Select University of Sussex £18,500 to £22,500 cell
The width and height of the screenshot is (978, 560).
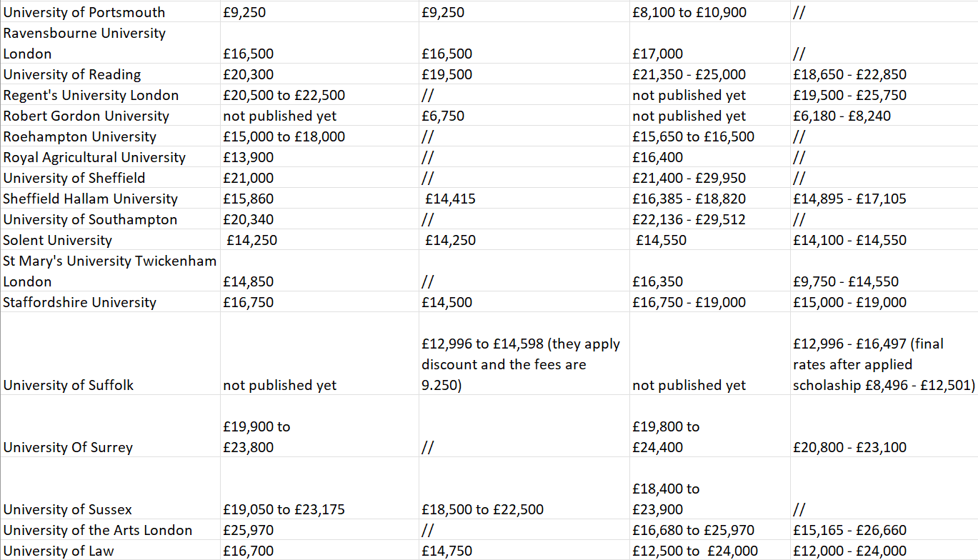482,509
